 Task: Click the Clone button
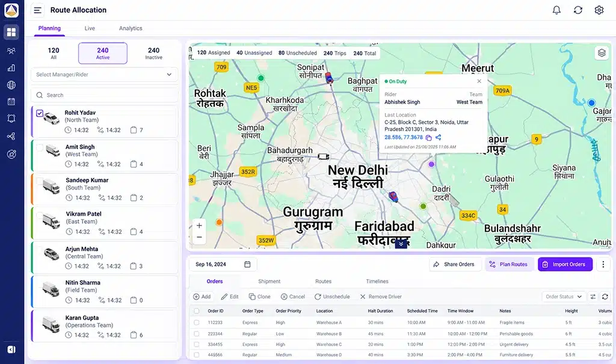click(x=260, y=297)
